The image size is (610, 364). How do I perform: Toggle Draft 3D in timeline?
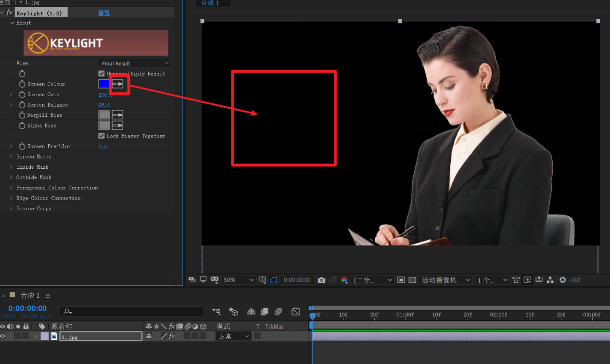[234, 312]
